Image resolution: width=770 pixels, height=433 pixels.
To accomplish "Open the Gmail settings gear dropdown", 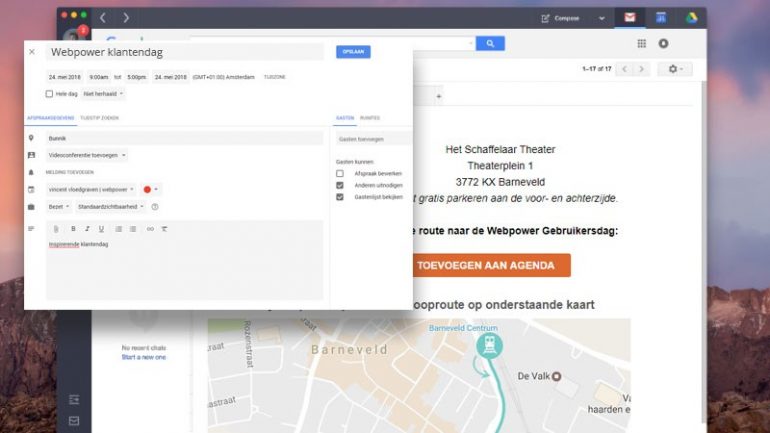I will click(675, 69).
